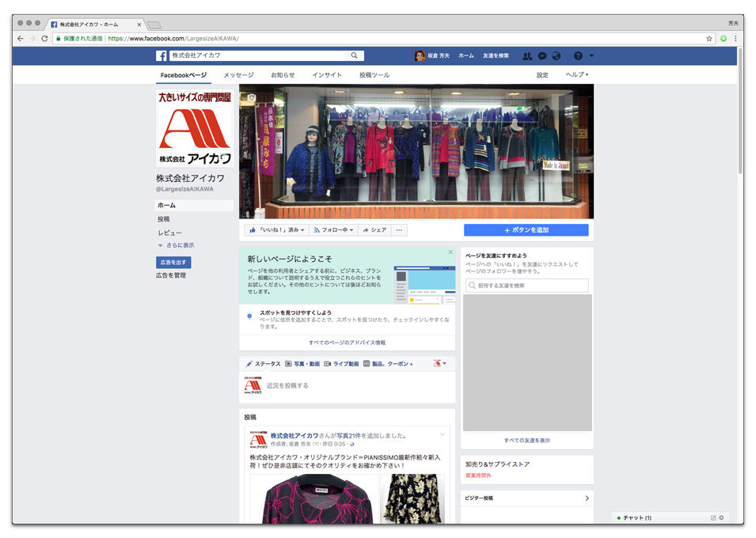The image size is (756, 538).
Task: Click ボタンを追加 button
Action: tap(526, 230)
